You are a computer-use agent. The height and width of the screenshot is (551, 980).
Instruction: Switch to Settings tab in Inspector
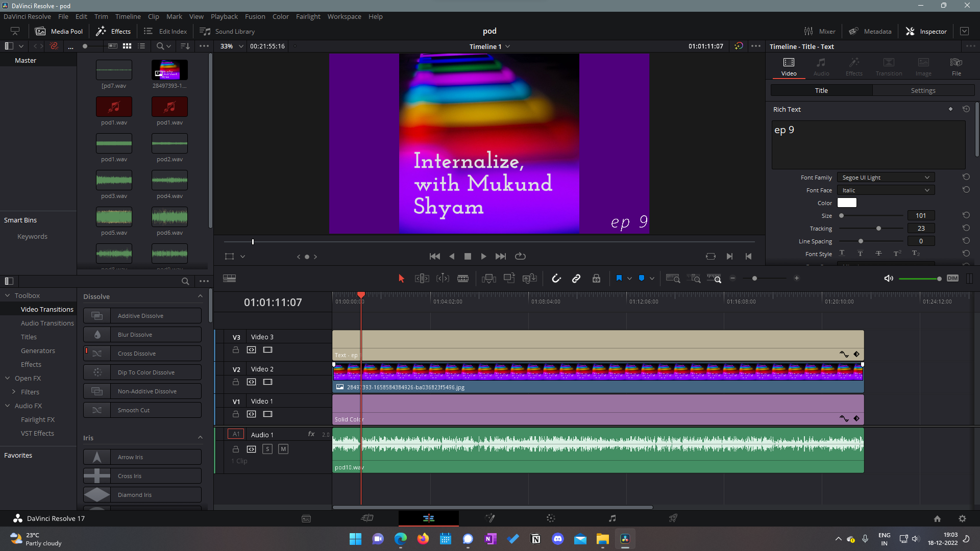point(923,90)
